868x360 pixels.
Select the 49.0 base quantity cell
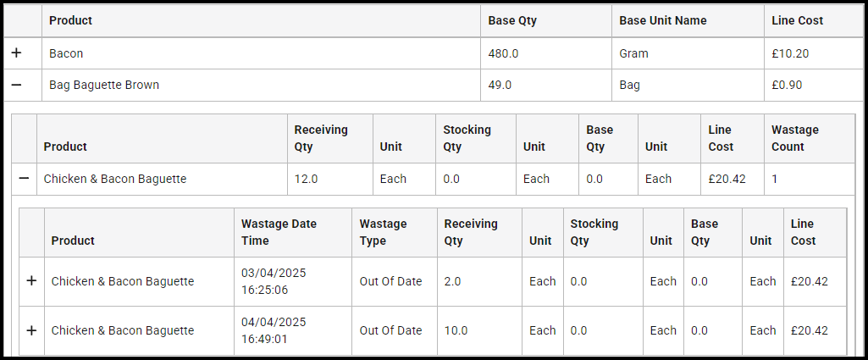point(500,85)
